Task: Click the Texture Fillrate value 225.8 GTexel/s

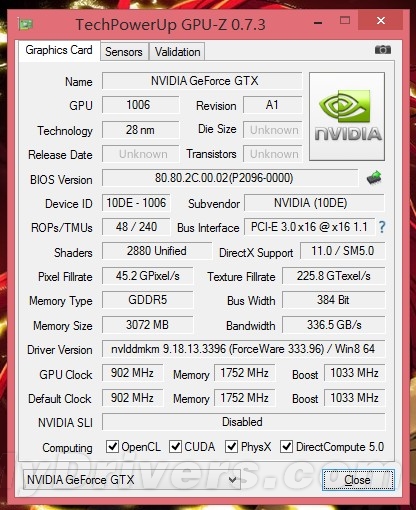Action: (334, 276)
